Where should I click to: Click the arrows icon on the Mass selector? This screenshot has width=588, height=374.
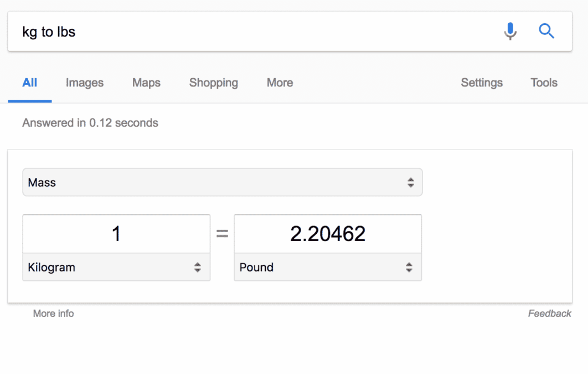coord(410,182)
